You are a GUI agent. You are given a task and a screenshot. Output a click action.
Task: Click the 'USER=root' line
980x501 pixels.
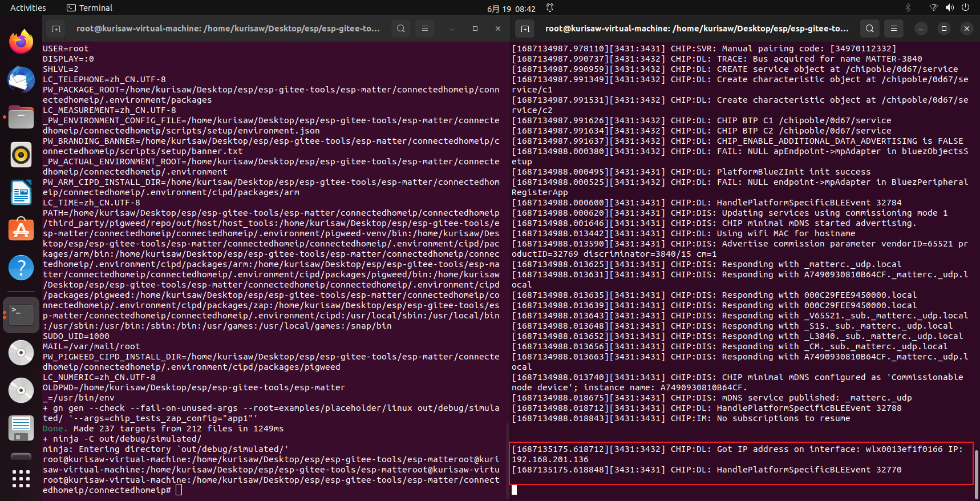66,49
